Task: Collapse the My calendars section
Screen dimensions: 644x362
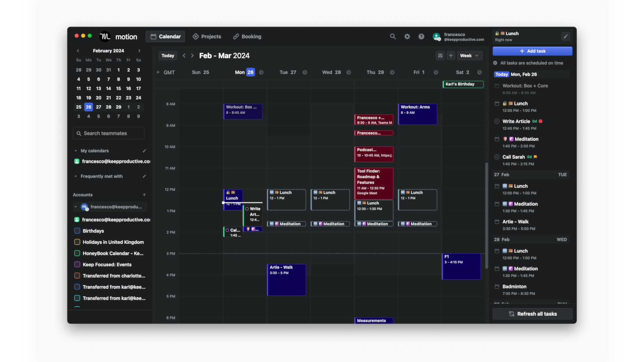Action: coord(75,150)
